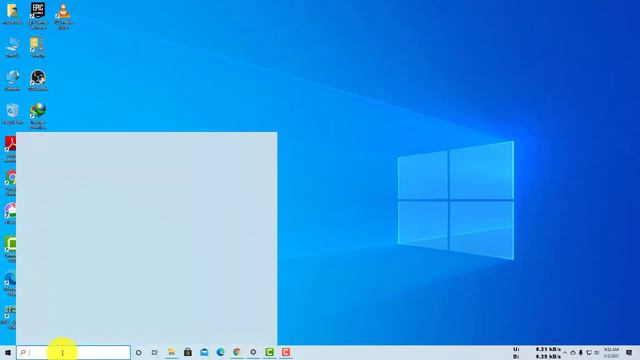This screenshot has width=640, height=360.
Task: Expand the hidden system tray icons
Action: (x=565, y=353)
